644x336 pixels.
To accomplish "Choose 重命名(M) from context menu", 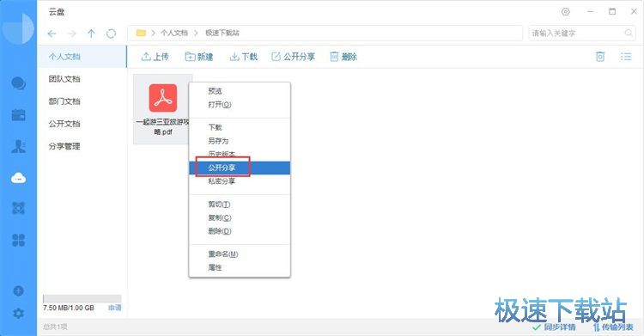I will [x=240, y=254].
